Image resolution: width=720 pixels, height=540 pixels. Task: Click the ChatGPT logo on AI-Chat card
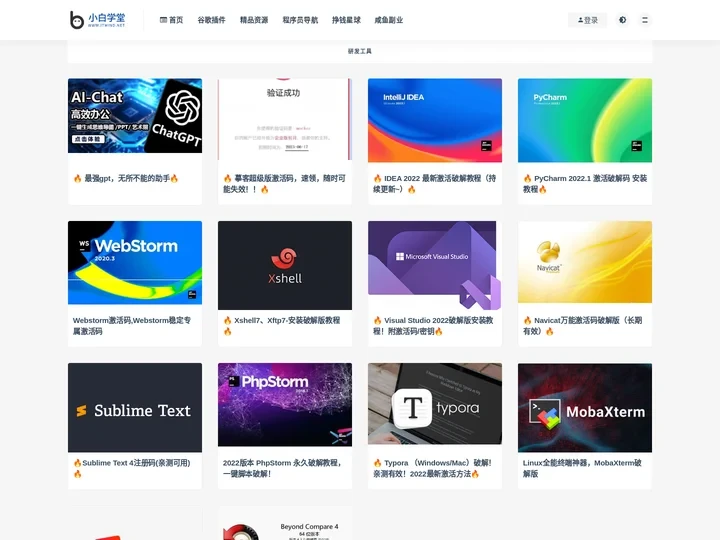click(x=182, y=107)
